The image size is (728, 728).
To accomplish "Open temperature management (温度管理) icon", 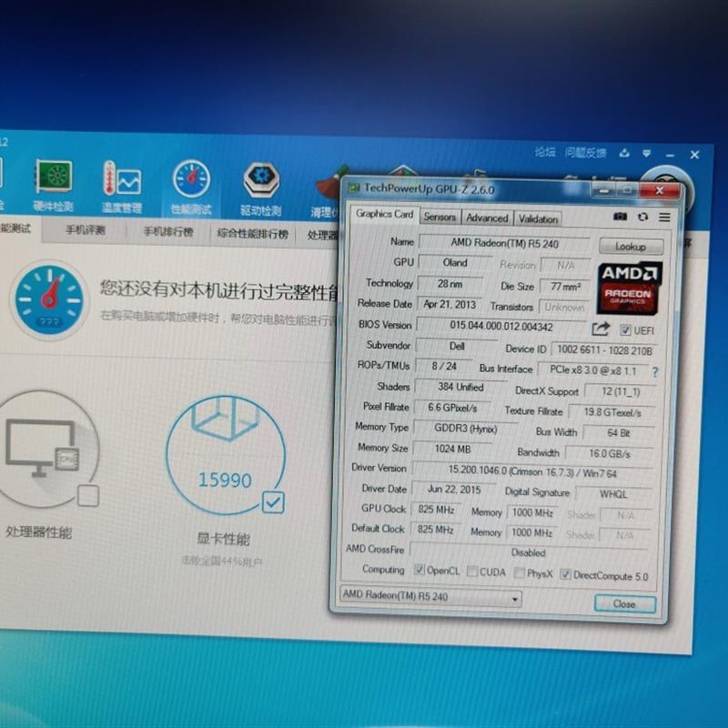I will (122, 187).
